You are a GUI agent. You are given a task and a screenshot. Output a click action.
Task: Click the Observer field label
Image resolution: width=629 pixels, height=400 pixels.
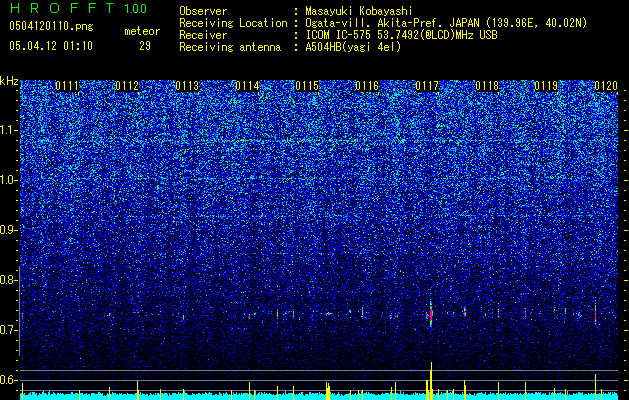point(203,11)
